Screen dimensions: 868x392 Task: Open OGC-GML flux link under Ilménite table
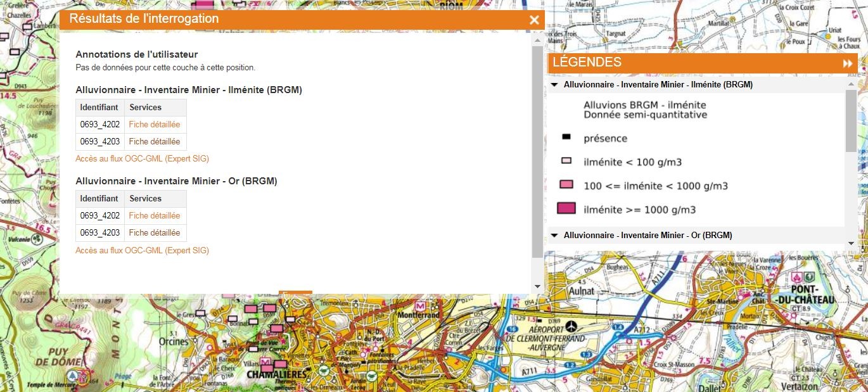coord(142,159)
